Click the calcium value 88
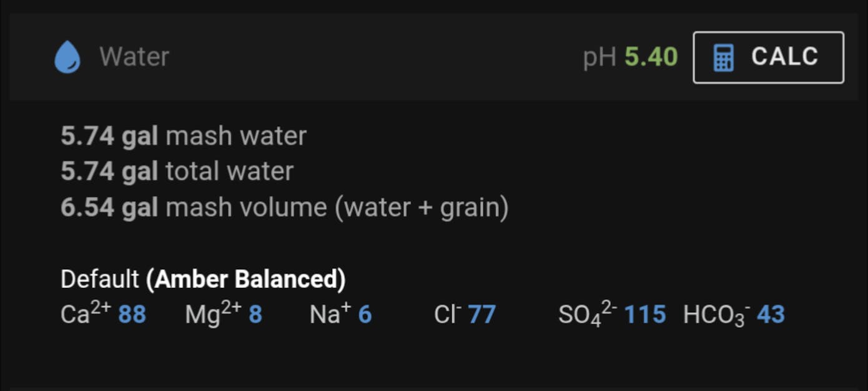 pyautogui.click(x=132, y=315)
